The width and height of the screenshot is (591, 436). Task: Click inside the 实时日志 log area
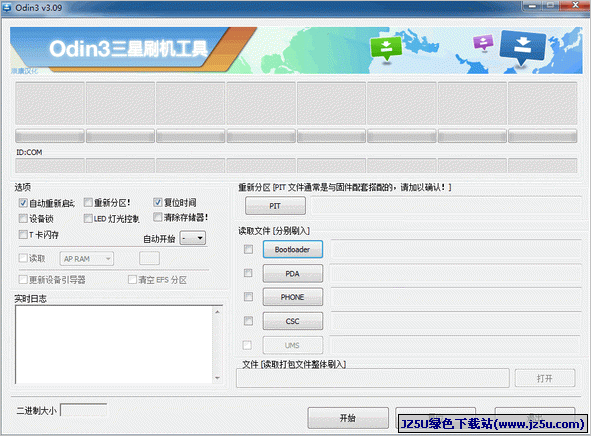point(115,344)
